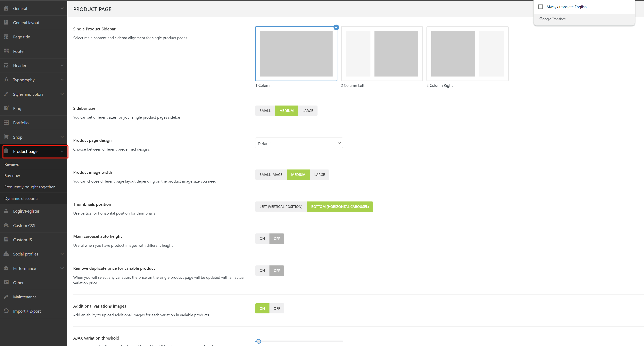
Task: Collapse the Product page section chevron
Action: click(x=62, y=152)
